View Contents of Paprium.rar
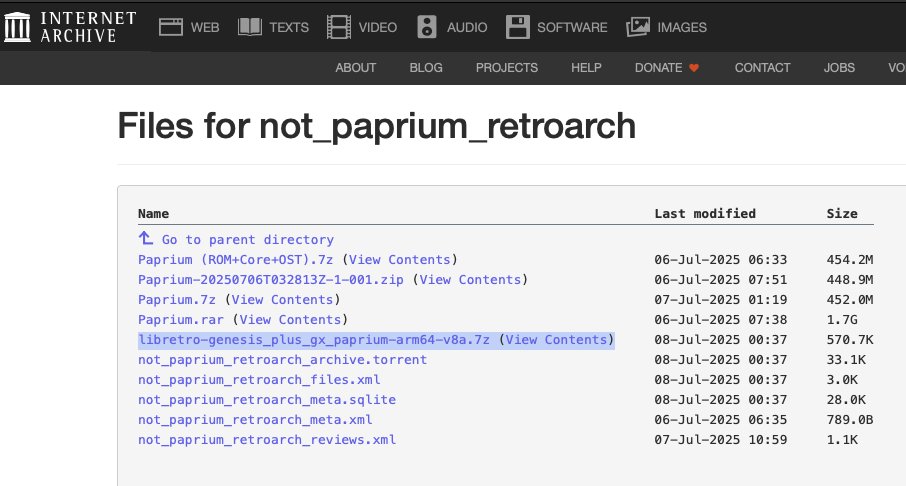Viewport: 906px width, 486px height. [x=291, y=320]
